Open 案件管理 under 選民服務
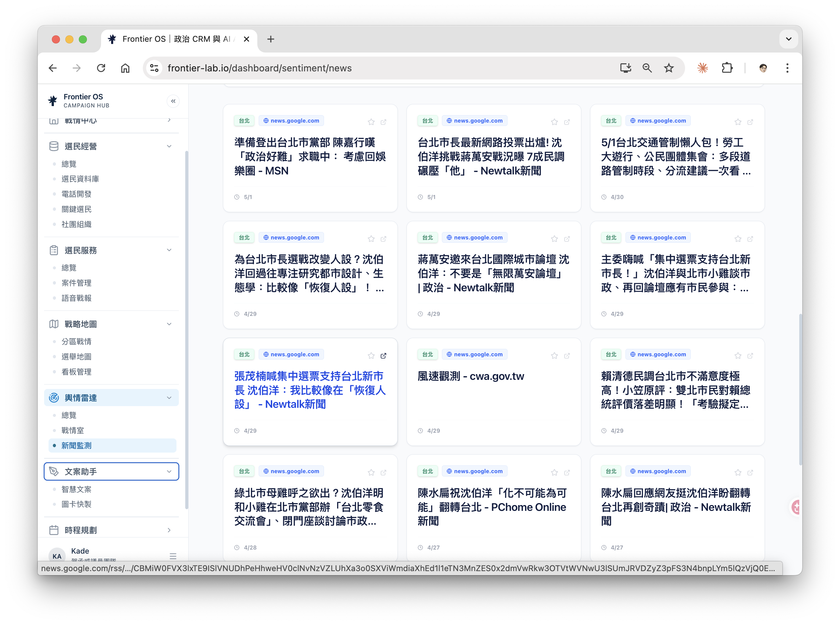Viewport: 840px width, 625px height. coord(76,283)
